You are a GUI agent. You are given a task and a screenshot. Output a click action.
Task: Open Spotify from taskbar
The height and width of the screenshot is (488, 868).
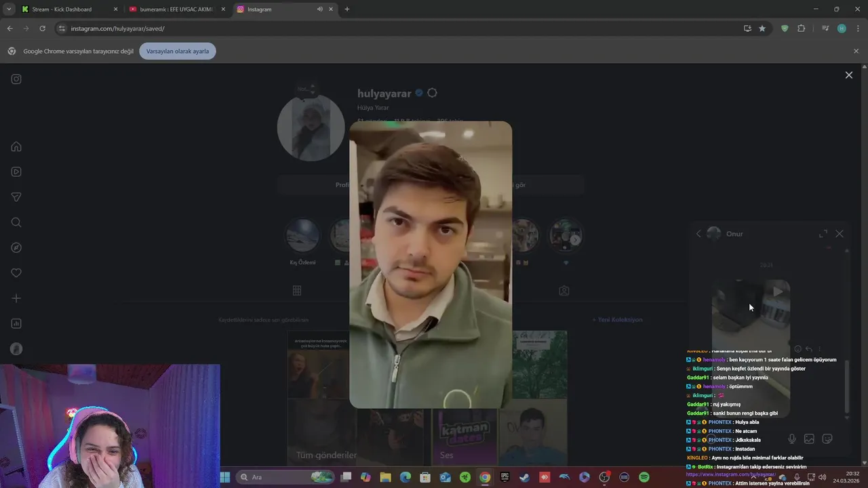click(x=644, y=477)
